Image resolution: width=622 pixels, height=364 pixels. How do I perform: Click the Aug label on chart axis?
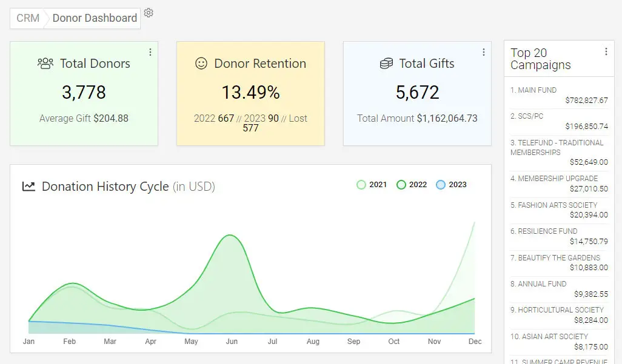pos(313,342)
